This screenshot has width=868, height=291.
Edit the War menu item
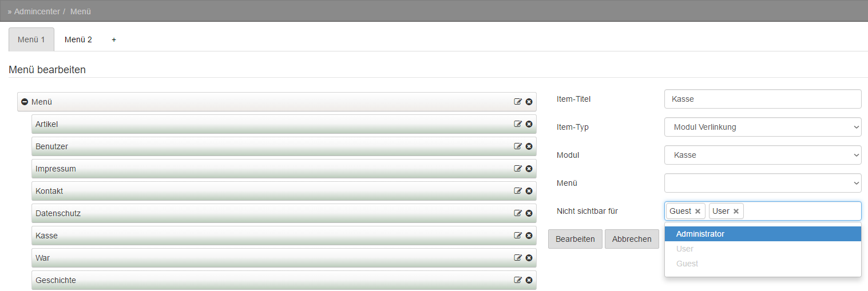518,258
